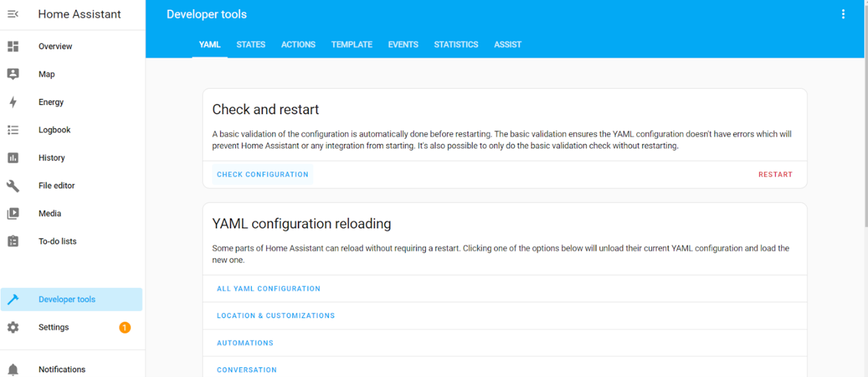The height and width of the screenshot is (377, 868).
Task: Click the Media play icon
Action: point(13,214)
